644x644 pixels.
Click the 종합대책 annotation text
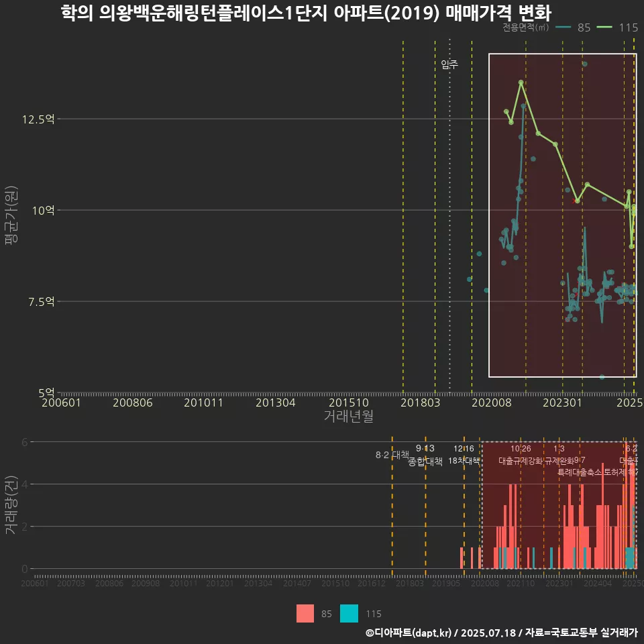pyautogui.click(x=425, y=462)
